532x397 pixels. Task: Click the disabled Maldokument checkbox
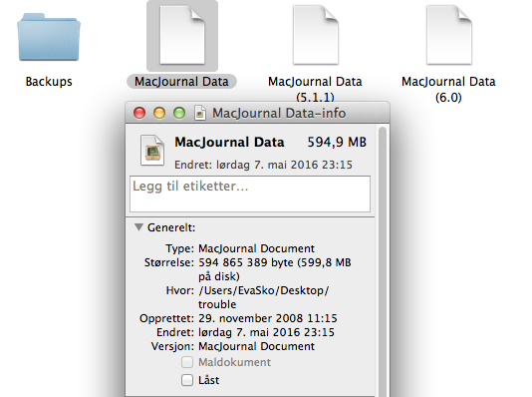tap(187, 362)
